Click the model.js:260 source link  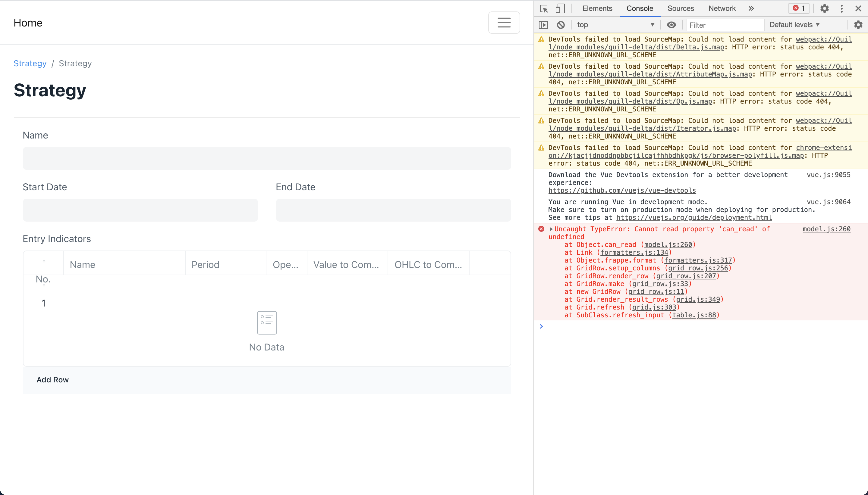coord(827,229)
